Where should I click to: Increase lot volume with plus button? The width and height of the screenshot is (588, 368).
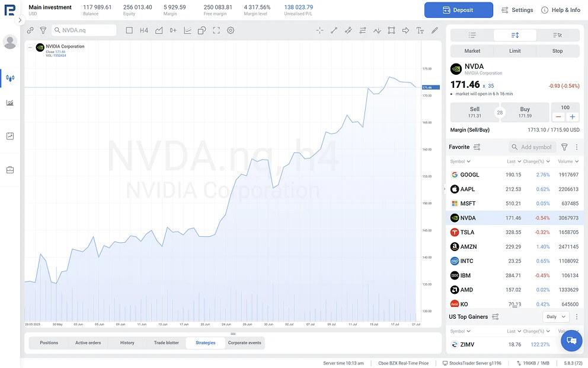573,117
